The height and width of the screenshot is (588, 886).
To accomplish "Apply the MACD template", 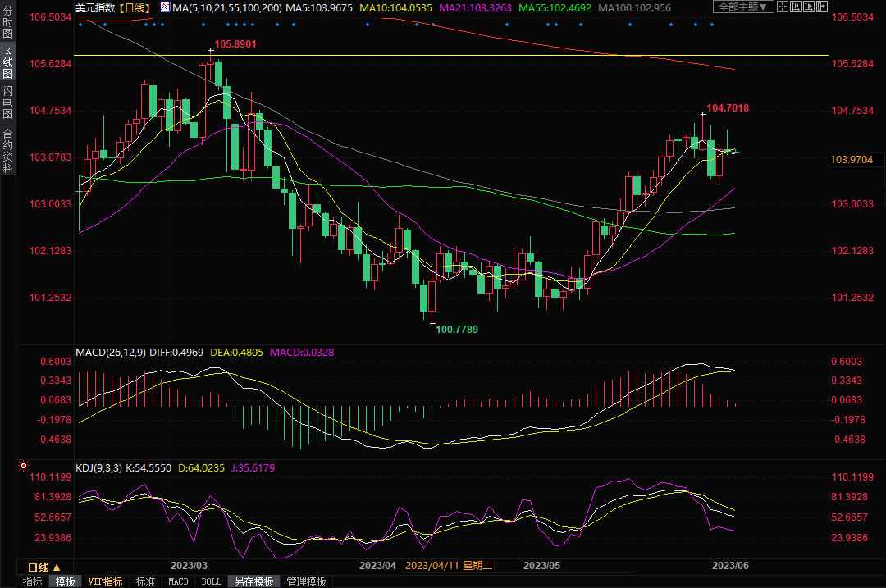I will pyautogui.click(x=178, y=581).
